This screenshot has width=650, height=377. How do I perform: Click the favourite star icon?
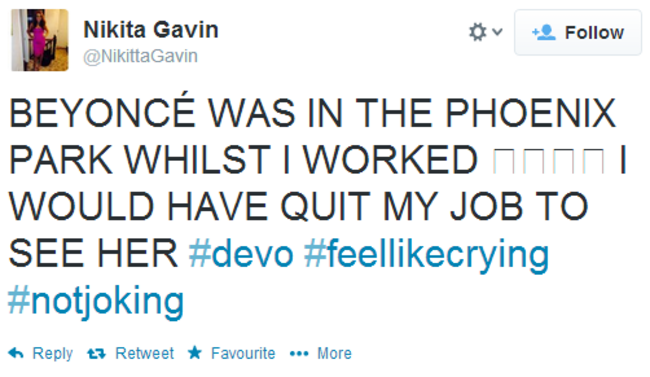click(195, 353)
